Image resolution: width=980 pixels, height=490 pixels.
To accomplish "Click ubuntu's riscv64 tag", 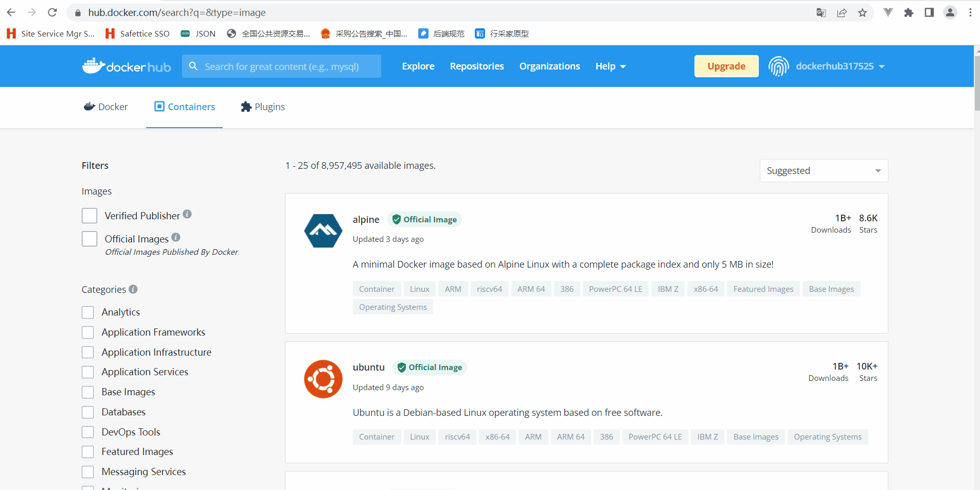I will click(457, 437).
